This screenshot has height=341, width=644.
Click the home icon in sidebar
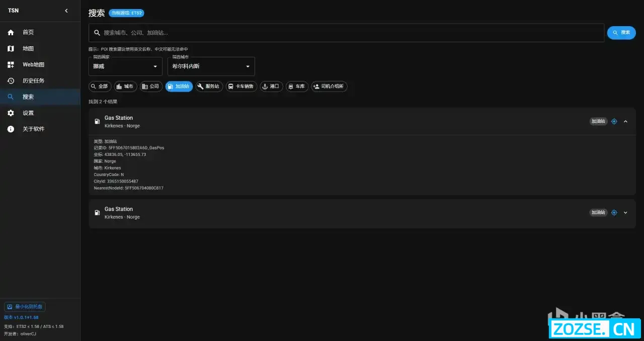[11, 33]
